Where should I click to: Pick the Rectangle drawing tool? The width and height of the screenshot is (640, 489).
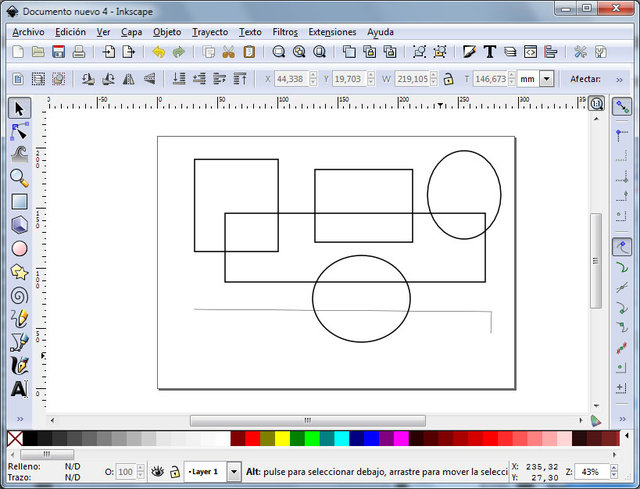click(x=18, y=202)
